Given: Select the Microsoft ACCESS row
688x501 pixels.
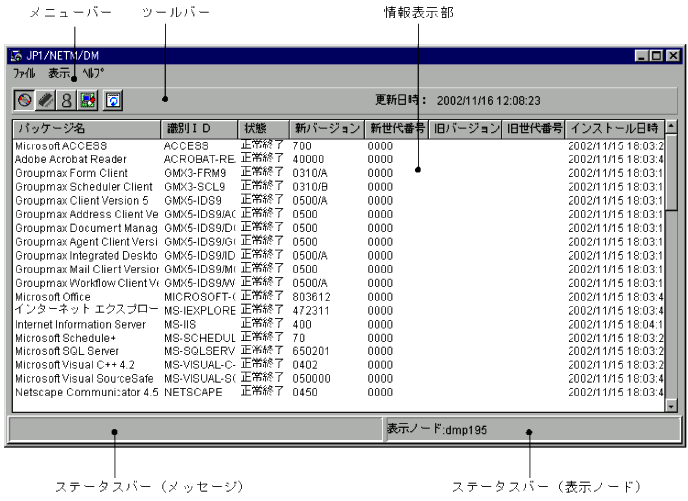Looking at the screenshot, I should tap(338, 146).
